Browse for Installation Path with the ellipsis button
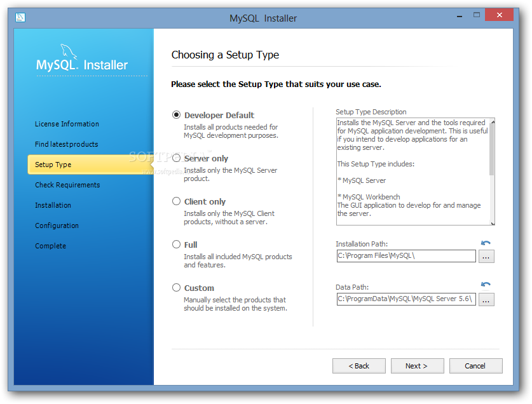The width and height of the screenshot is (532, 404). coord(486,257)
